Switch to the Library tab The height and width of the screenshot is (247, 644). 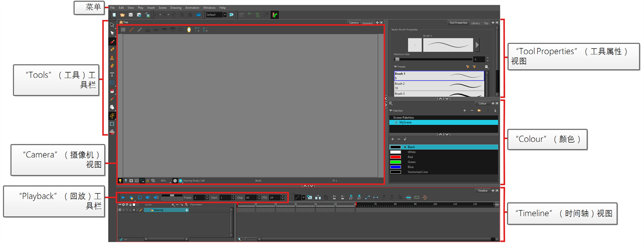pos(475,23)
